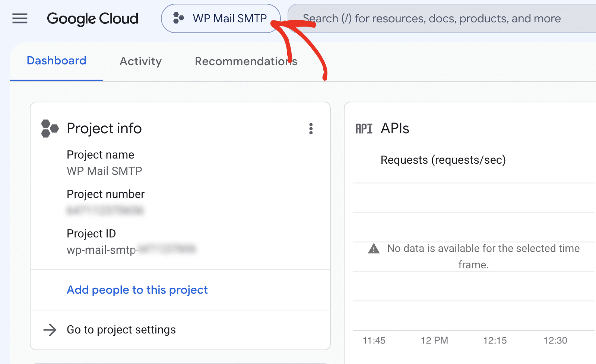Image resolution: width=596 pixels, height=364 pixels.
Task: Click the Project number label
Action: (x=105, y=194)
